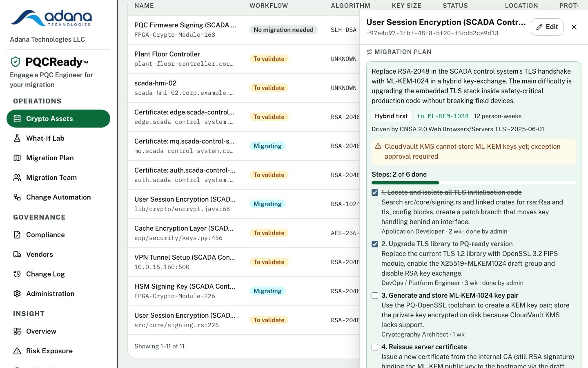
Task: Uncheck step 1 Locate and isolate TLS code
Action: (x=375, y=193)
